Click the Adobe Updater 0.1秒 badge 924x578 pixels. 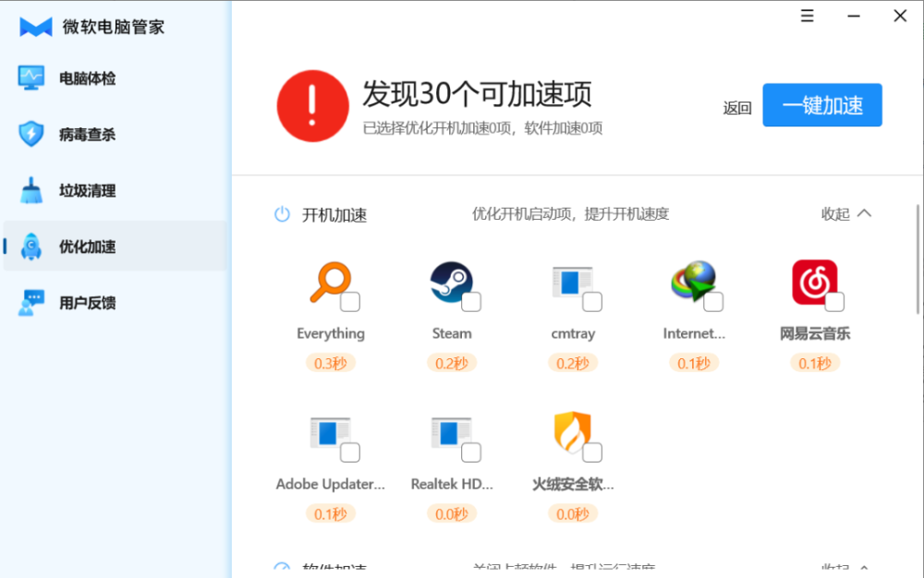(331, 514)
